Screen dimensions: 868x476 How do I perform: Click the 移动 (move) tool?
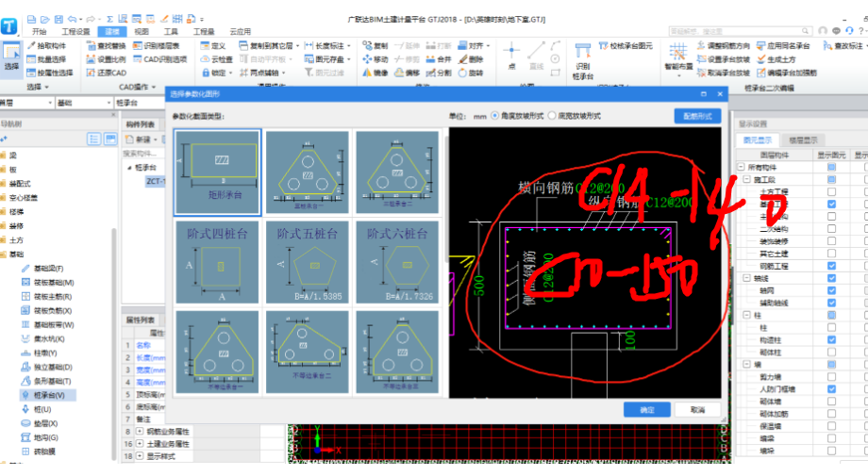coord(376,59)
